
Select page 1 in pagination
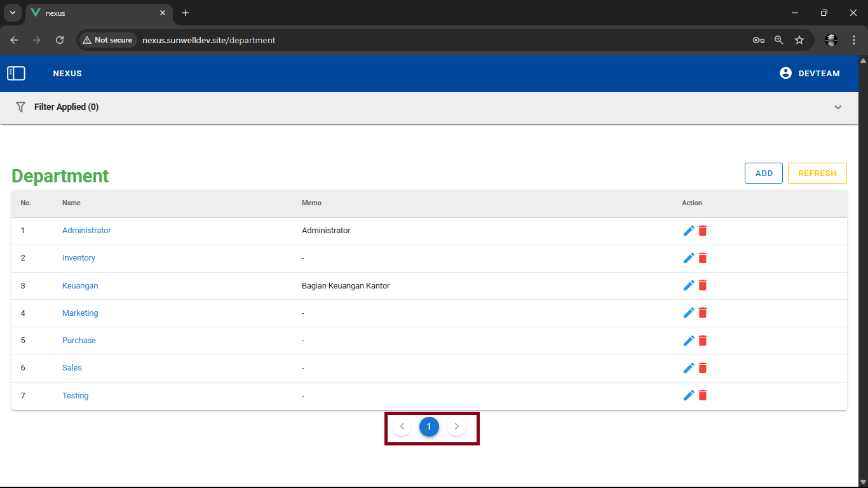[429, 427]
